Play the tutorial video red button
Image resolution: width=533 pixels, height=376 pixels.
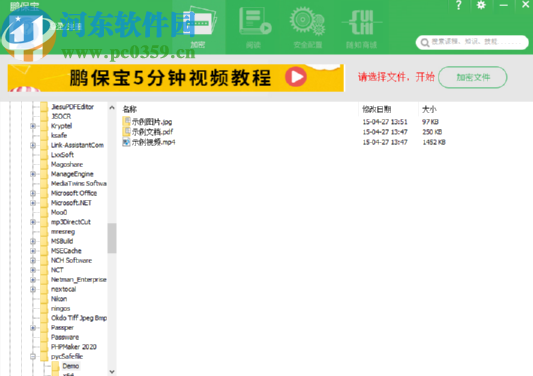(x=296, y=77)
